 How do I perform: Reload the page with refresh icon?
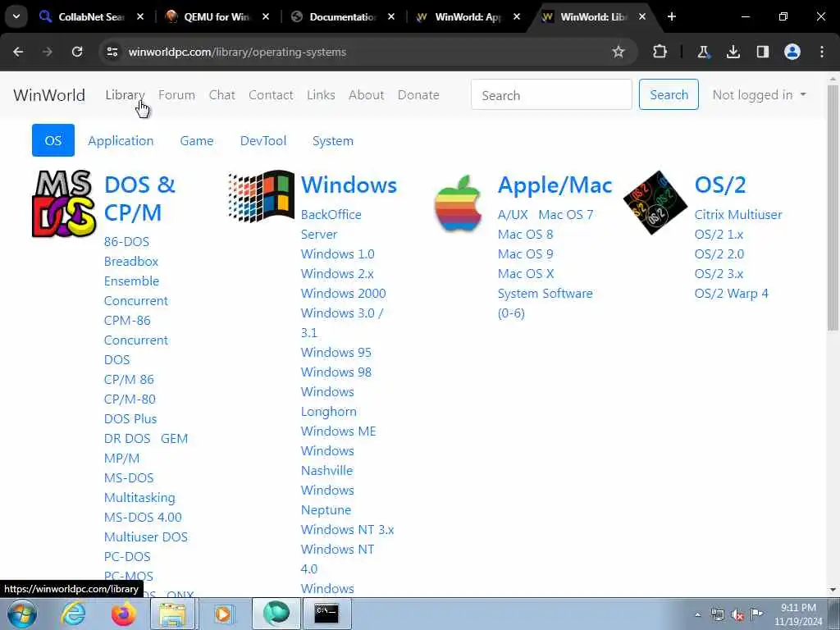point(77,52)
